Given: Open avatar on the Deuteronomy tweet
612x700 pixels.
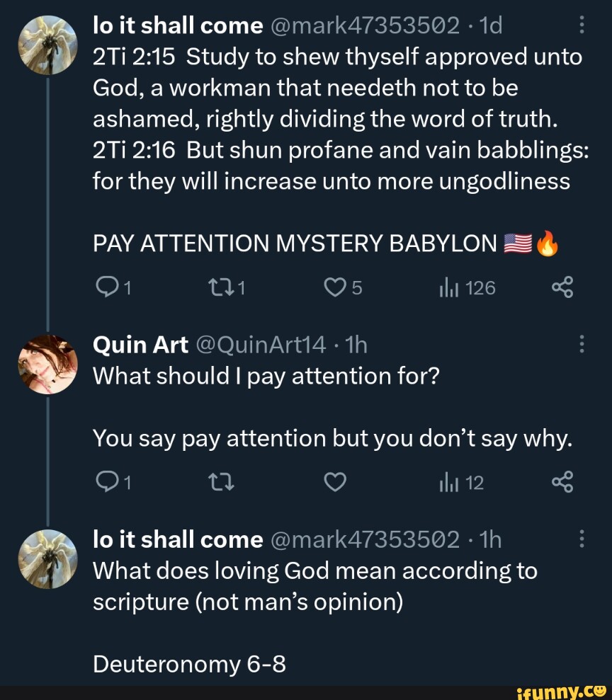Looking at the screenshot, I should pyautogui.click(x=47, y=558).
